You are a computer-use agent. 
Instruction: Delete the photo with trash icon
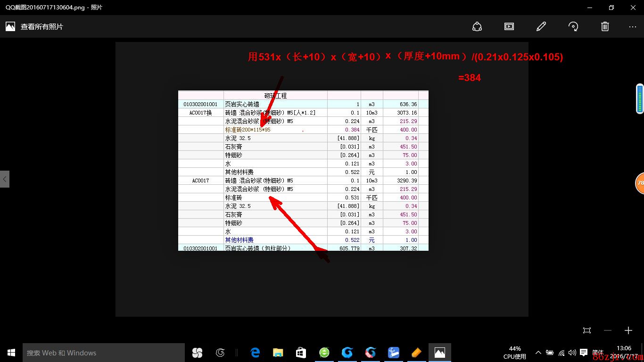[x=605, y=26]
